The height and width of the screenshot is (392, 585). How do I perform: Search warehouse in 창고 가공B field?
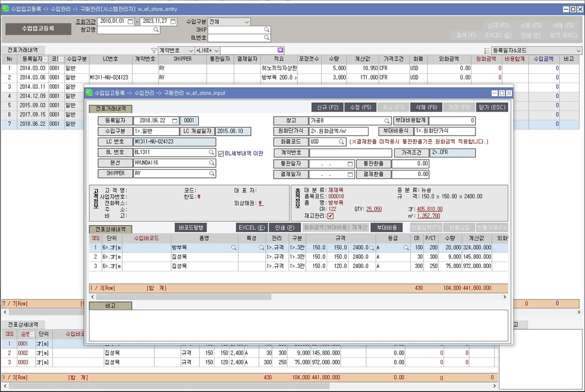pyautogui.click(x=387, y=121)
